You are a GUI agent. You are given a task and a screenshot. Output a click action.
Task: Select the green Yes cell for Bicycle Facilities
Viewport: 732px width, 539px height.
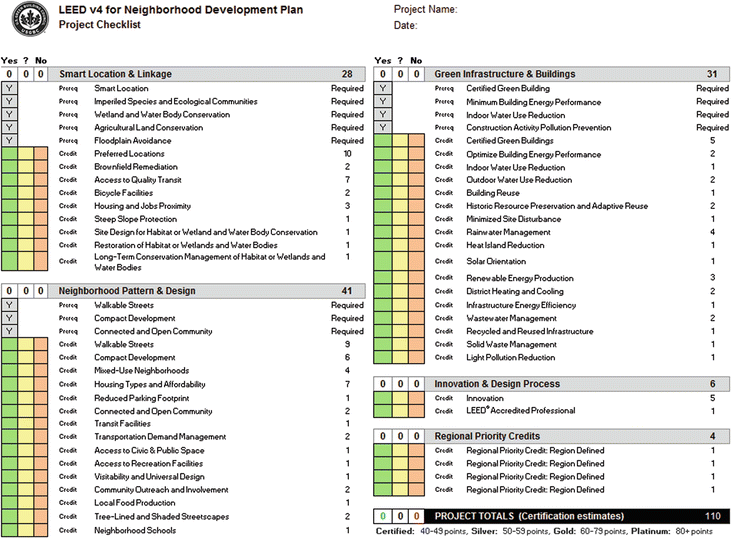point(9,193)
